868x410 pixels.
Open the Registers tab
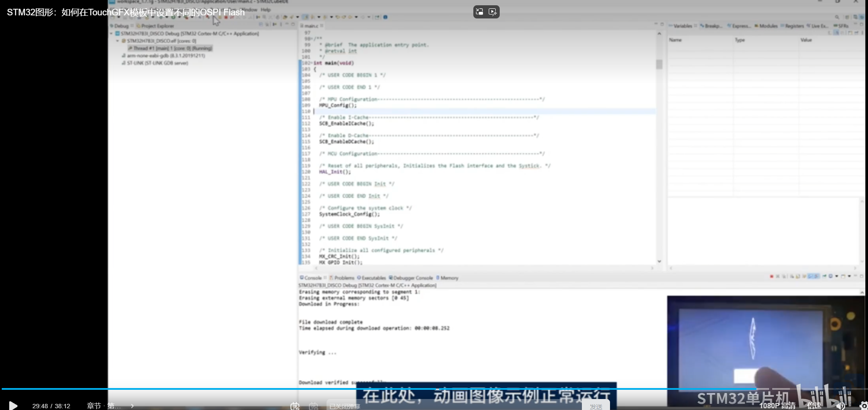click(792, 26)
